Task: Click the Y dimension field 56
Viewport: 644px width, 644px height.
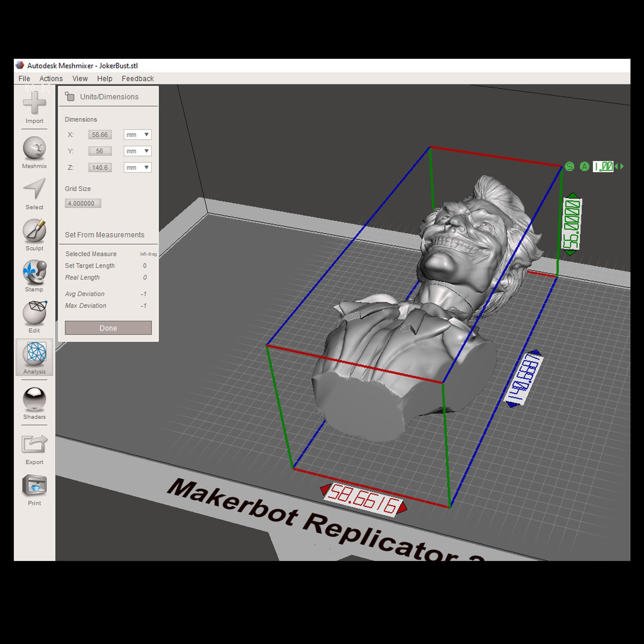Action: coord(100,151)
